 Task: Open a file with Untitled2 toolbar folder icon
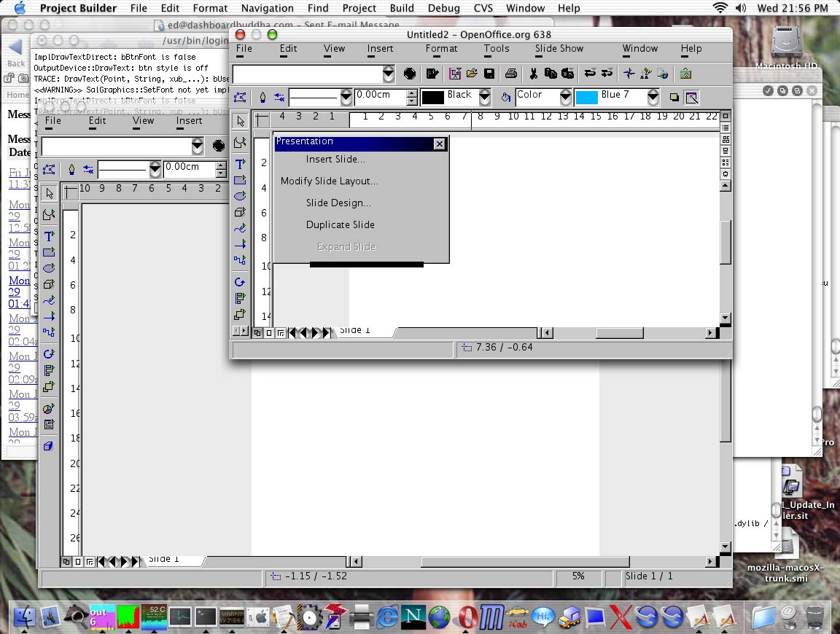[472, 74]
